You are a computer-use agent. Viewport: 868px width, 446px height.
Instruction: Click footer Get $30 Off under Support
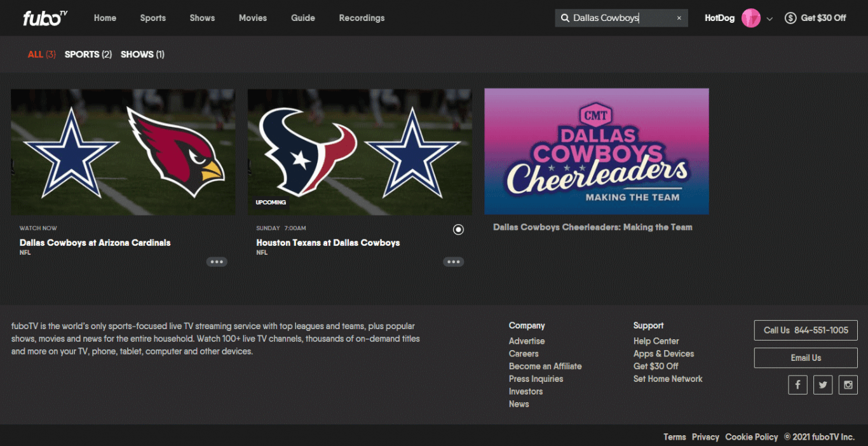tap(656, 366)
